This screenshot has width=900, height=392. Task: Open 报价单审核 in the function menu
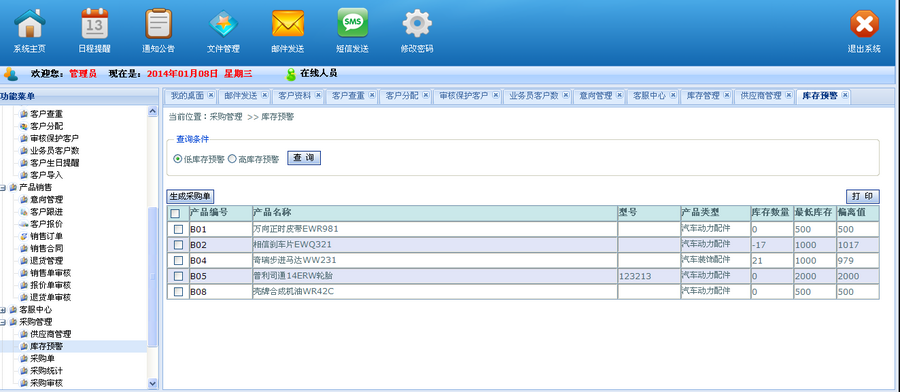(50, 285)
